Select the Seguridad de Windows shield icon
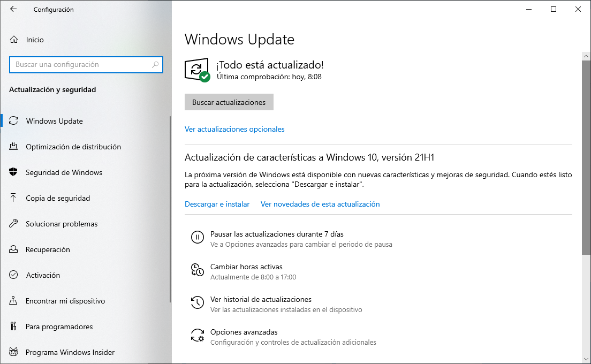Viewport: 591px width, 364px height. 13,172
